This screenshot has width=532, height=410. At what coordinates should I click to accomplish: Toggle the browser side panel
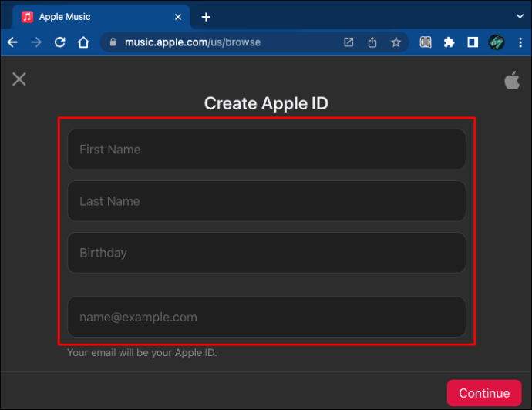click(x=473, y=42)
